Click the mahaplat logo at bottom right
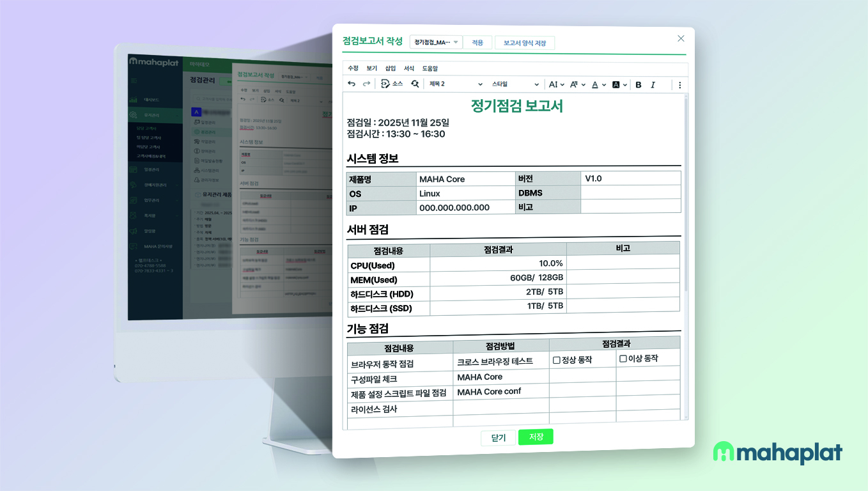868x491 pixels. 777,452
